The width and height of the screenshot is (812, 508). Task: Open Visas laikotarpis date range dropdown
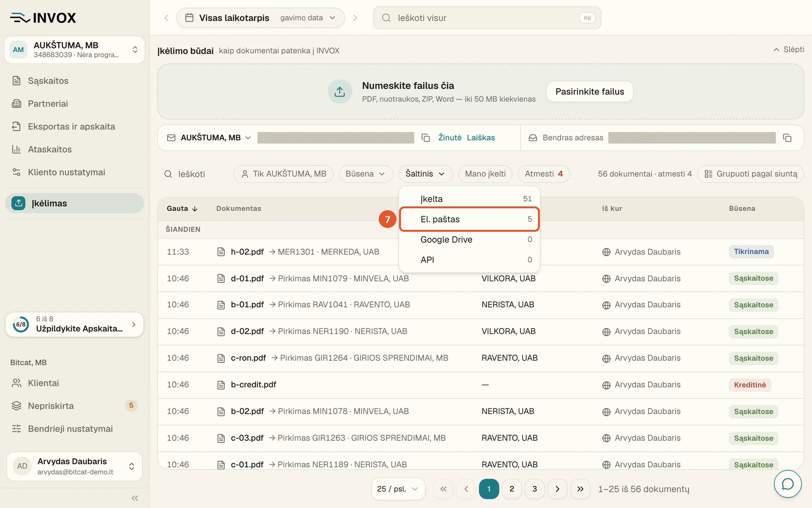(x=261, y=18)
